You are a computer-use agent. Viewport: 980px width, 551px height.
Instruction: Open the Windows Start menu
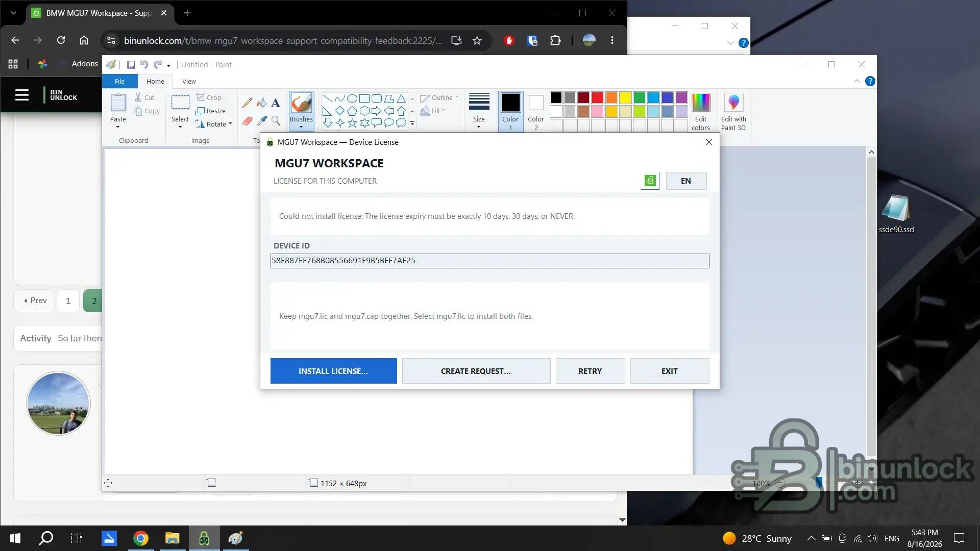15,538
